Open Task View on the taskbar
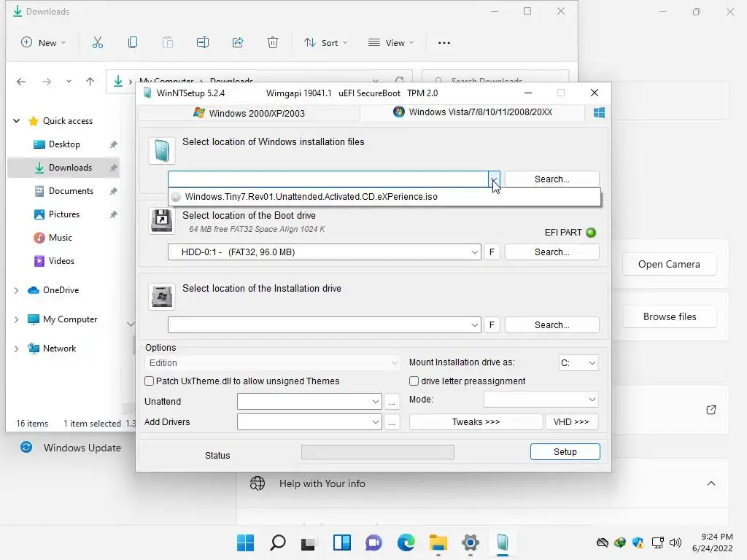The height and width of the screenshot is (560, 747). (309, 542)
